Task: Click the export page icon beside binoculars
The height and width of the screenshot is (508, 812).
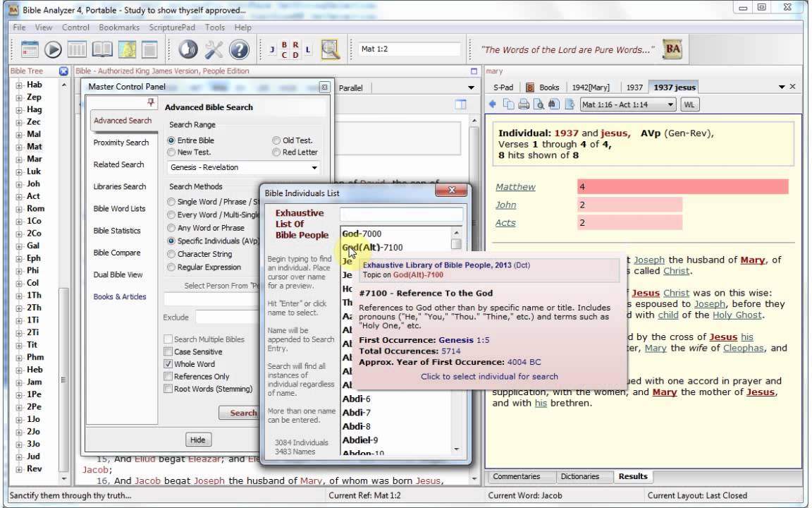Action: click(x=570, y=104)
